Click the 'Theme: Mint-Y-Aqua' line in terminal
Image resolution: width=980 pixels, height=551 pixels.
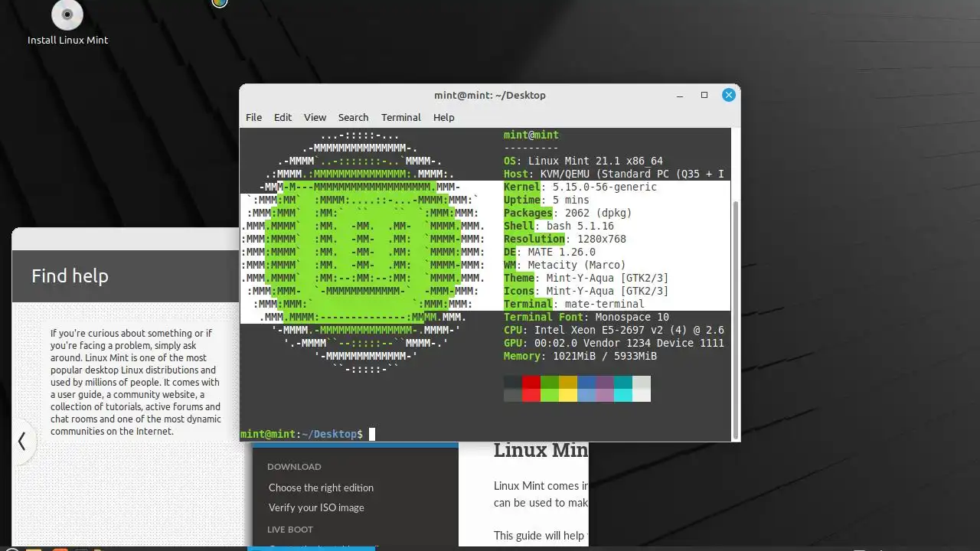pyautogui.click(x=586, y=278)
